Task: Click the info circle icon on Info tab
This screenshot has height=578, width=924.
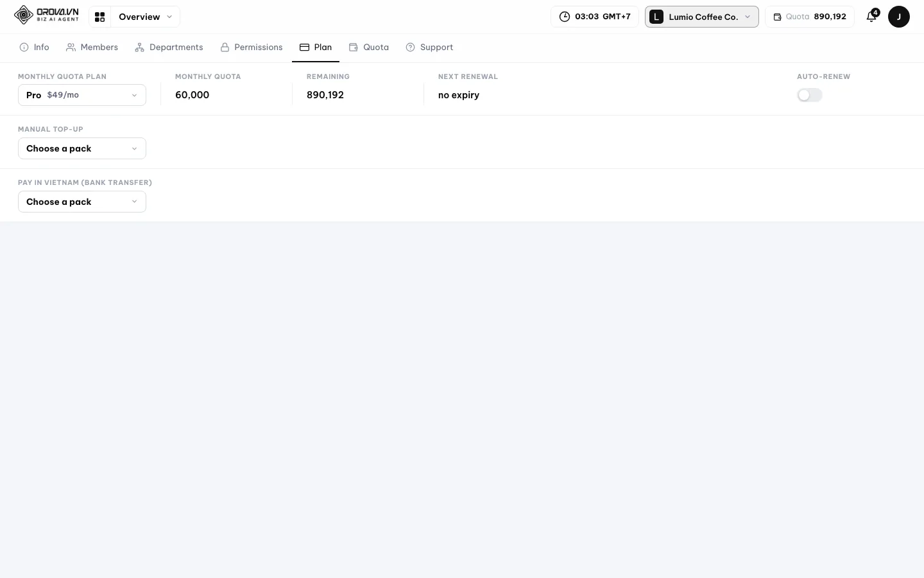Action: coord(24,48)
